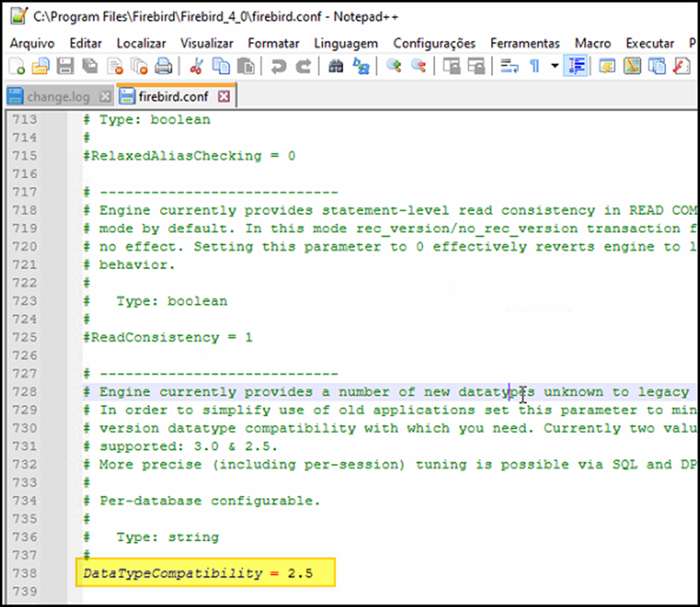700x607 pixels.
Task: Click the 'Type: boolean' text on line 713
Action: click(x=155, y=120)
